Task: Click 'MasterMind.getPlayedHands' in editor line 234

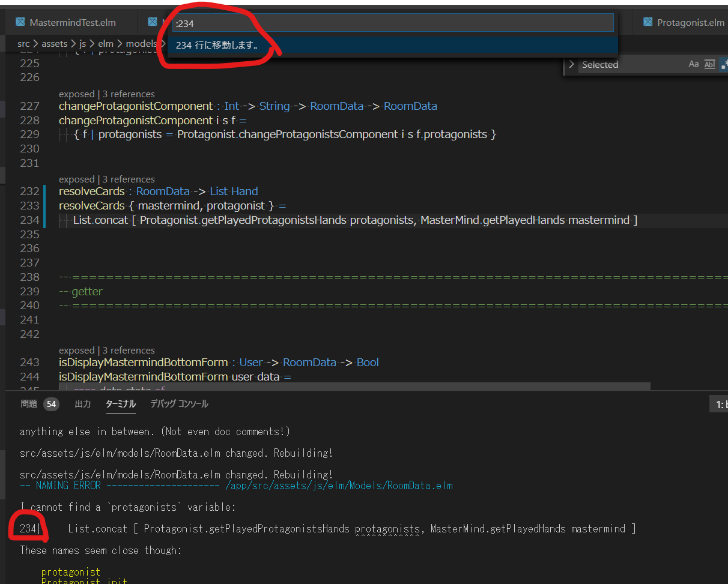Action: click(493, 220)
